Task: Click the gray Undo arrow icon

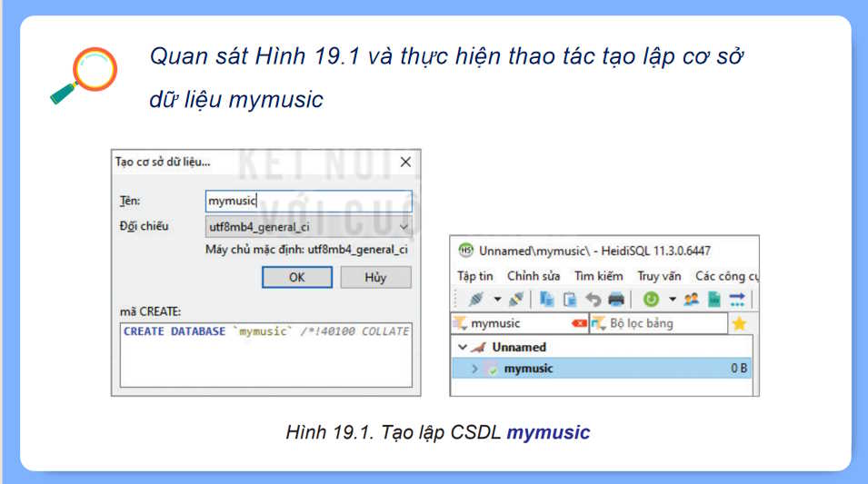Action: click(593, 300)
